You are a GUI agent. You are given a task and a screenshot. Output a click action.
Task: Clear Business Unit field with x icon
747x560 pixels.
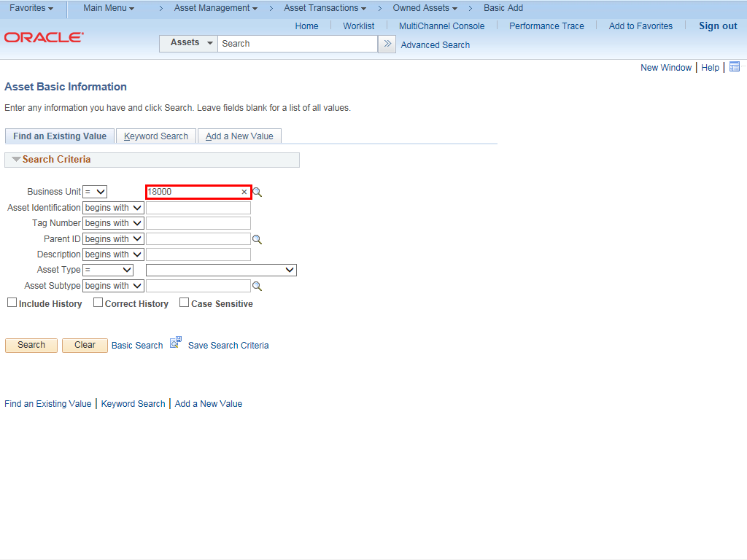(244, 192)
